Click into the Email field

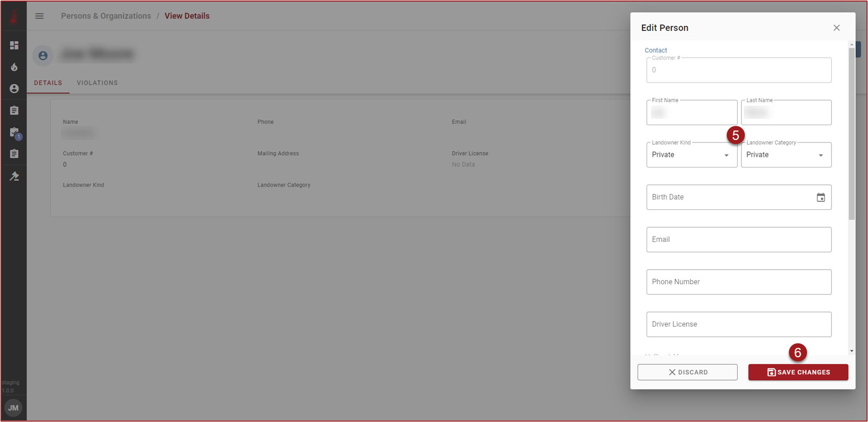click(x=738, y=240)
